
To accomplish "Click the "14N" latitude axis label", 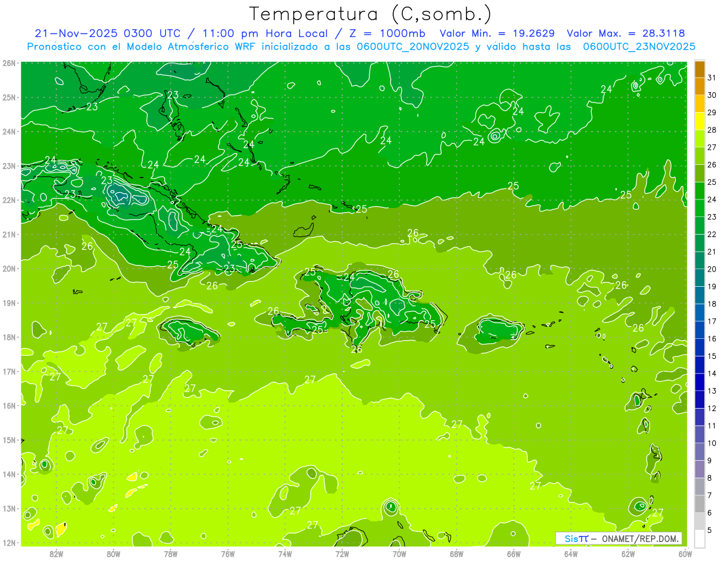I will 9,474.
